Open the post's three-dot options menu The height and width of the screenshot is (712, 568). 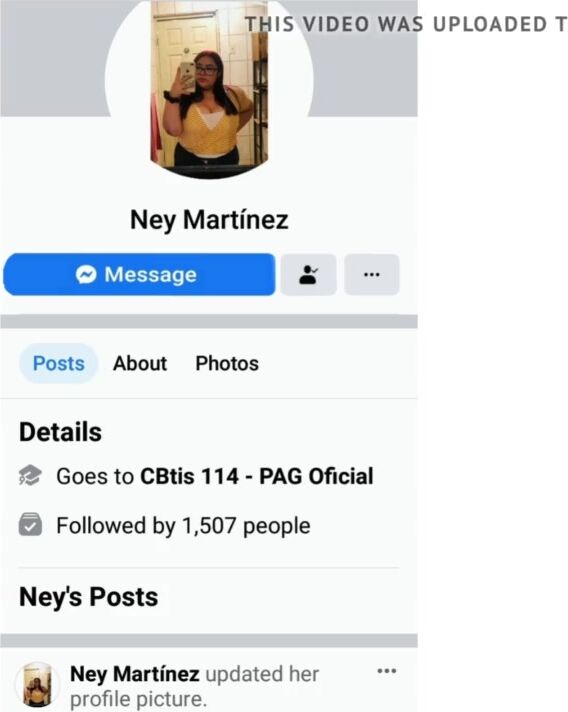(x=387, y=671)
